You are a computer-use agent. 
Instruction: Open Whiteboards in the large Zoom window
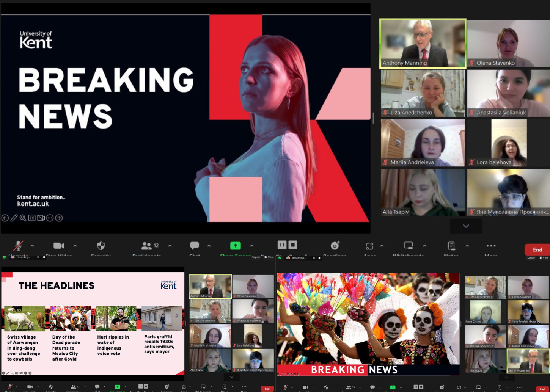pos(409,246)
